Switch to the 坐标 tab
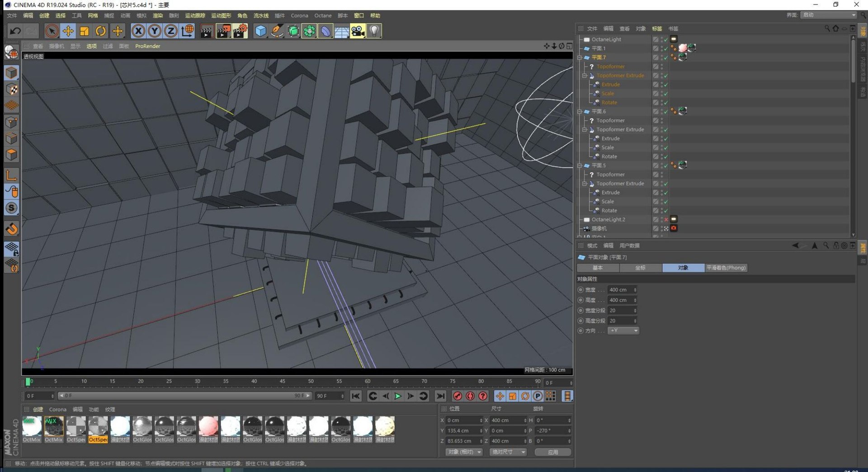Screen dimensions: 868x472 coord(640,268)
